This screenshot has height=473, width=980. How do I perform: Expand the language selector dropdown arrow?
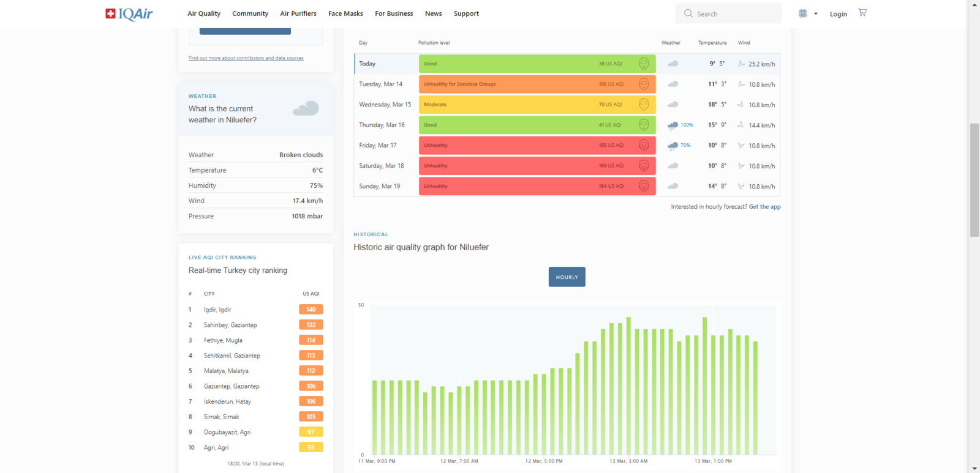816,13
